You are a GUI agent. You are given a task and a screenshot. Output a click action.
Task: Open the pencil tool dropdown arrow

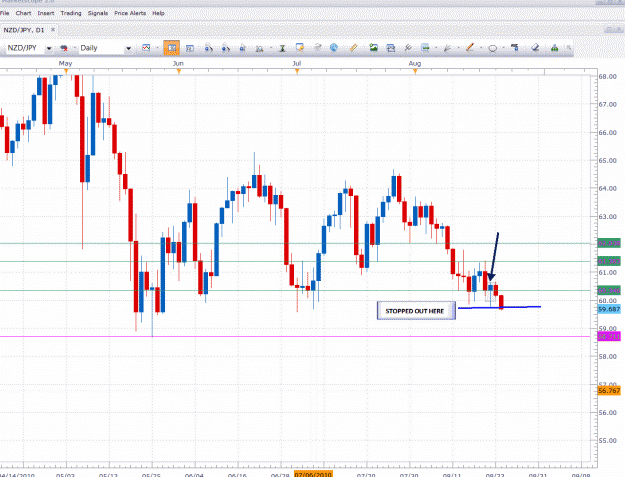(481, 48)
